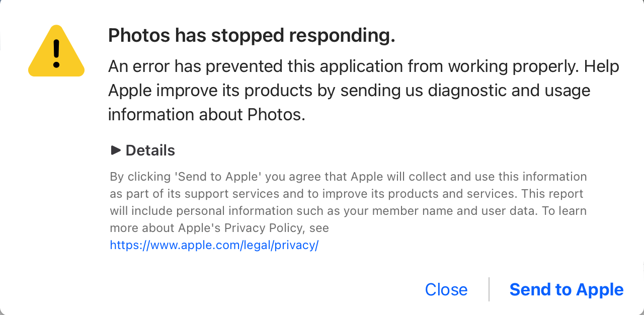Click the divider between Close and Send to Apple

click(489, 289)
